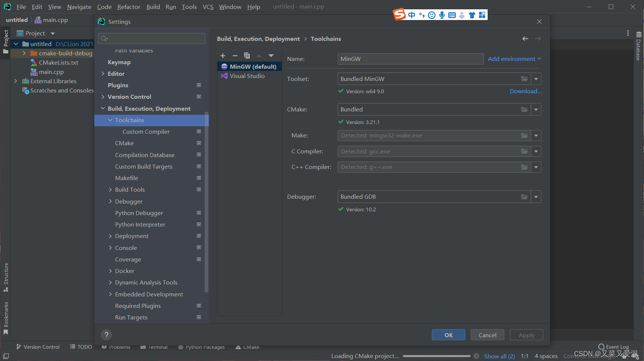Move toolchain down with arrow icon
The width and height of the screenshot is (644, 361).
[271, 56]
